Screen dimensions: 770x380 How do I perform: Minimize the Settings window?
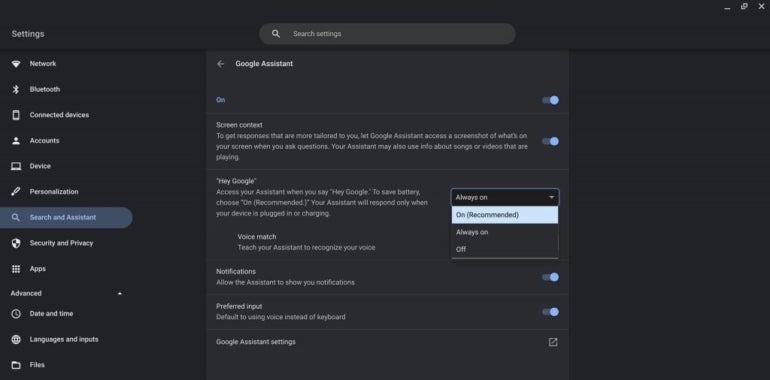(x=727, y=7)
